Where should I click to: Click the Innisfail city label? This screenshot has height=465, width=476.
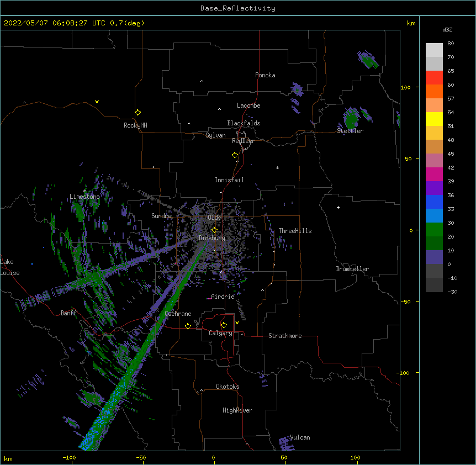[x=229, y=180]
